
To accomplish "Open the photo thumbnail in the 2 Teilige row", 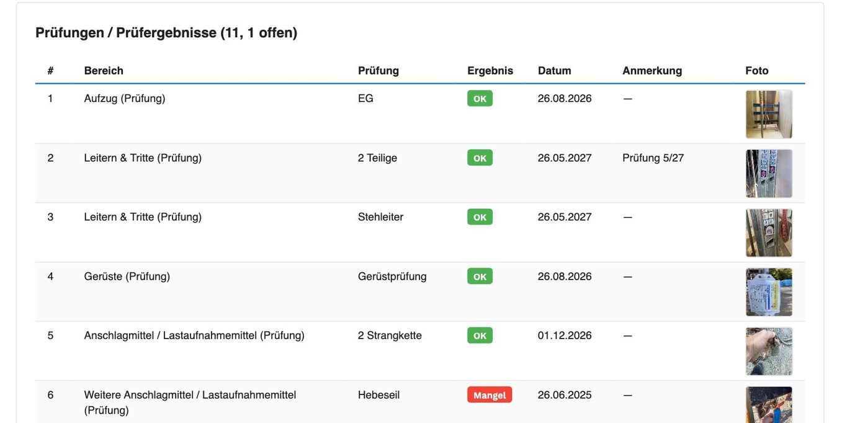I will point(769,173).
